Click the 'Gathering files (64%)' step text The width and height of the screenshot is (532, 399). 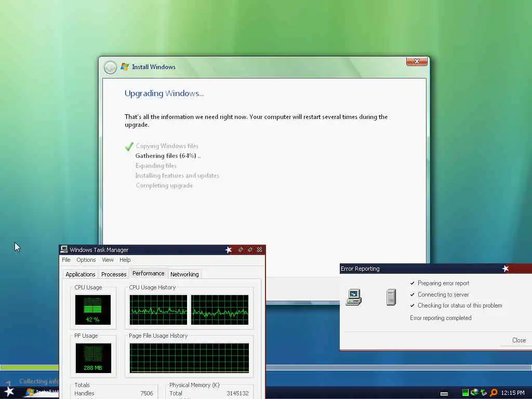tap(166, 156)
